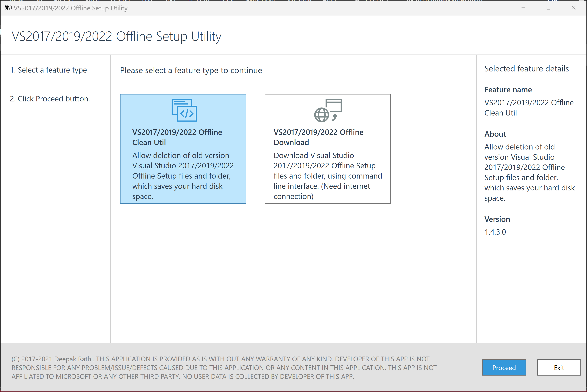Click the version number 1.4.3.0
587x392 pixels.
[495, 232]
